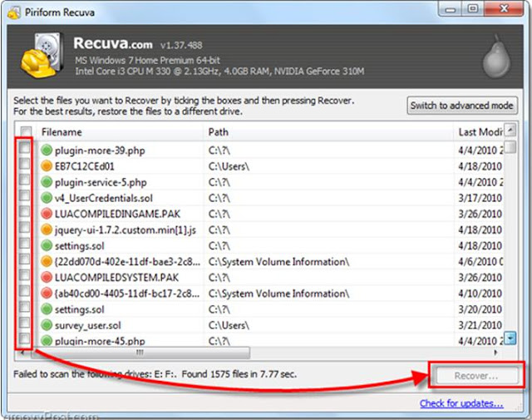
Task: Select the filename jquery-ui-1.7.2.custom.min[1].js
Action: tap(126, 230)
